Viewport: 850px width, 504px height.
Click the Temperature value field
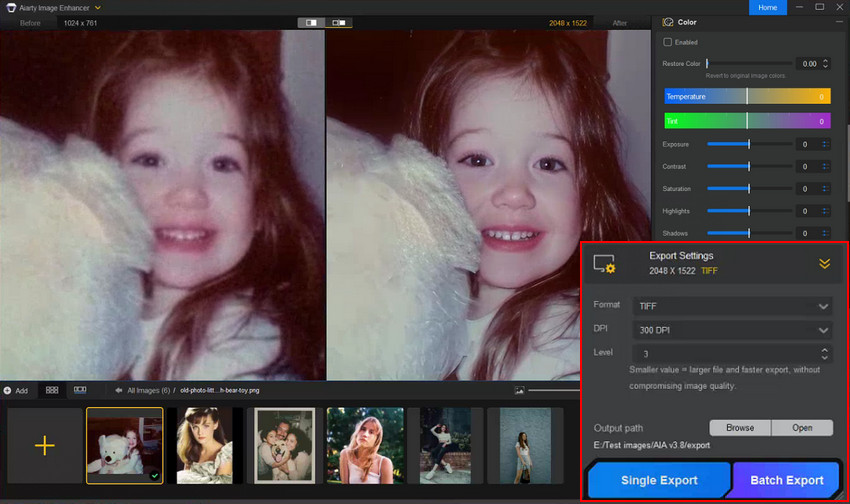(821, 96)
